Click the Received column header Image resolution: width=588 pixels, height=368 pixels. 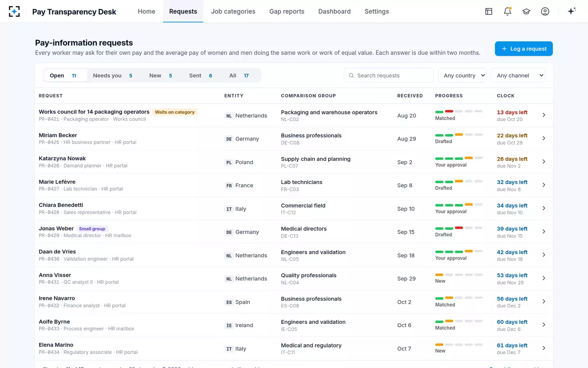pyautogui.click(x=410, y=96)
